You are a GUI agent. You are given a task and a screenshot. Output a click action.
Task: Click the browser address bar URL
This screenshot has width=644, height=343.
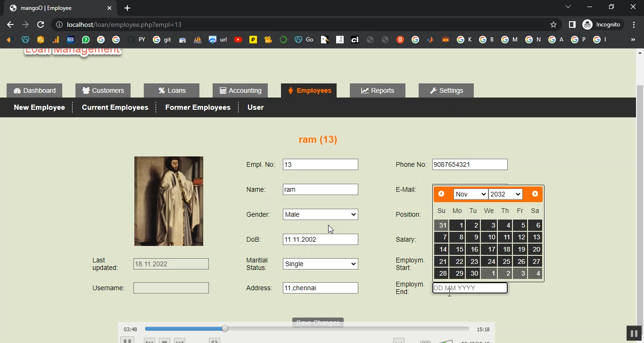124,24
